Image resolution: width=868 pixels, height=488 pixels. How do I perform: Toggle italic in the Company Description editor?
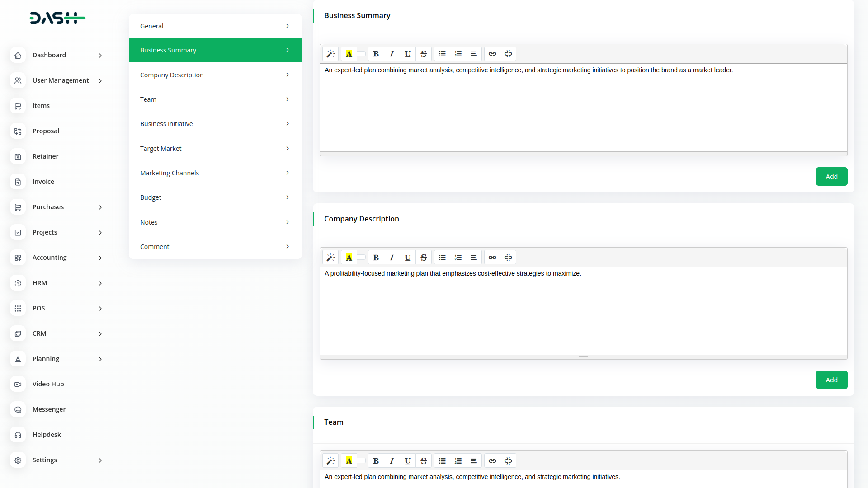coord(392,258)
